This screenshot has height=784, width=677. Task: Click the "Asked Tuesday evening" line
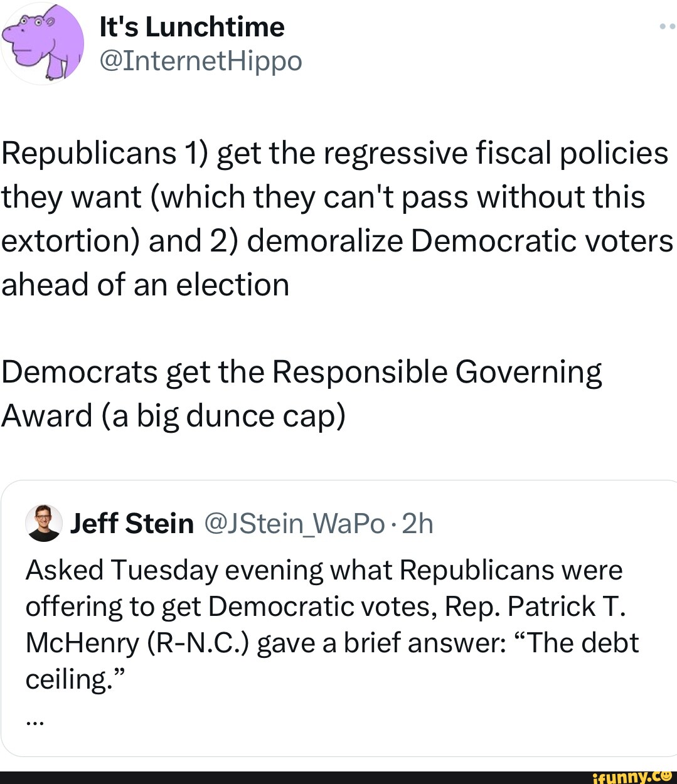tap(324, 570)
